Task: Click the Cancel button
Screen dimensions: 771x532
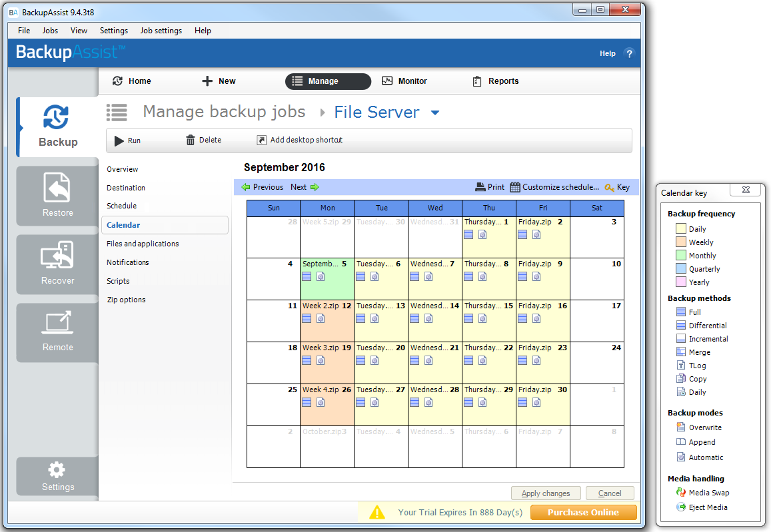Action: [x=610, y=493]
